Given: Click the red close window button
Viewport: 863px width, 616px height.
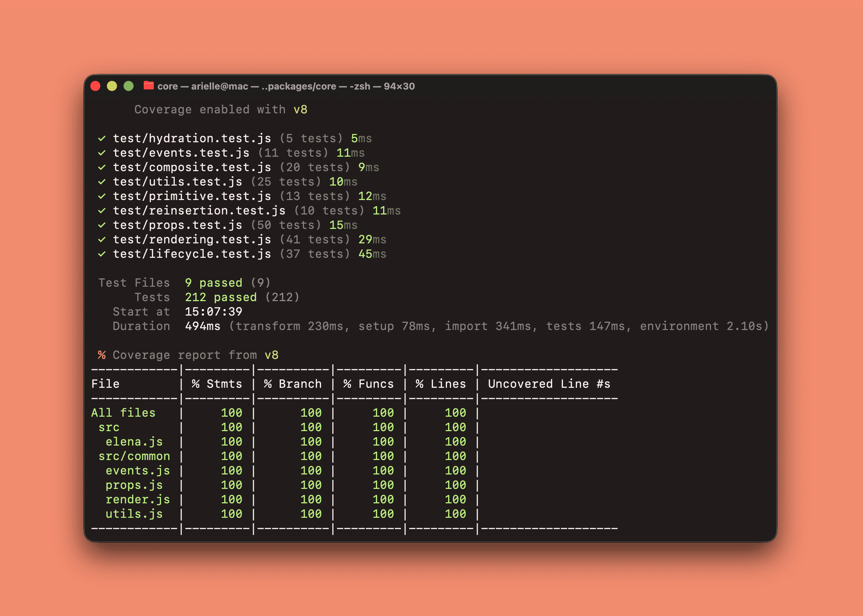Looking at the screenshot, I should [96, 86].
